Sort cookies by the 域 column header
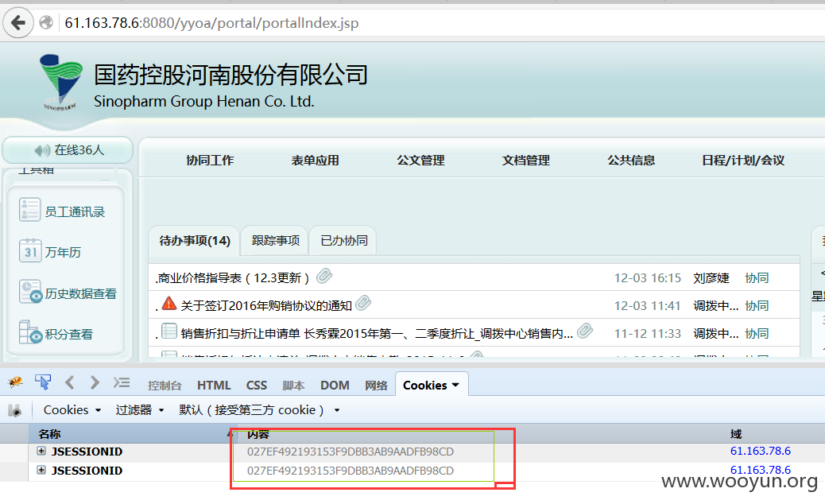Image resolution: width=825 pixels, height=504 pixels. pos(735,434)
